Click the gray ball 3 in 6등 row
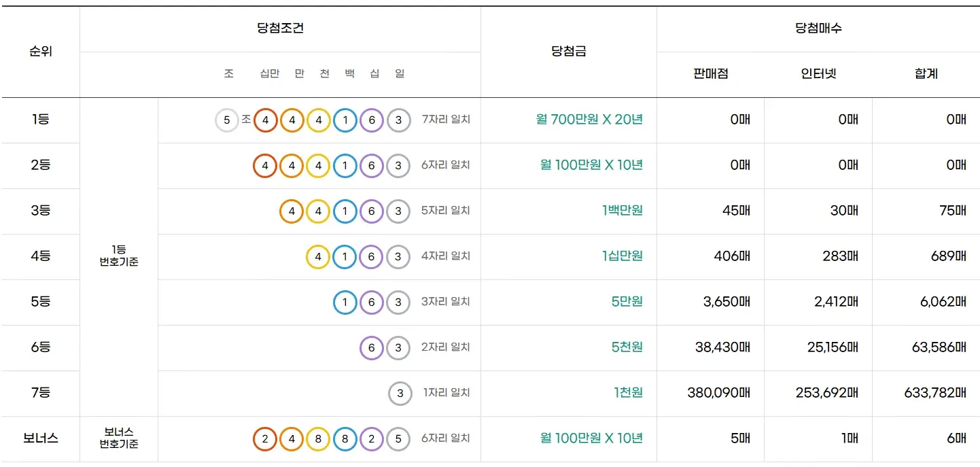 398,348
